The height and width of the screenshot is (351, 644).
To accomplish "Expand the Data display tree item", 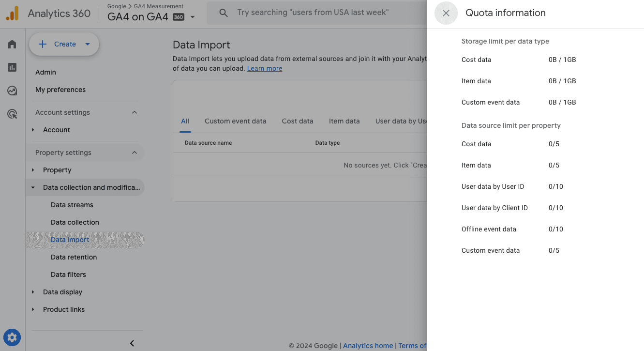I will [33, 292].
